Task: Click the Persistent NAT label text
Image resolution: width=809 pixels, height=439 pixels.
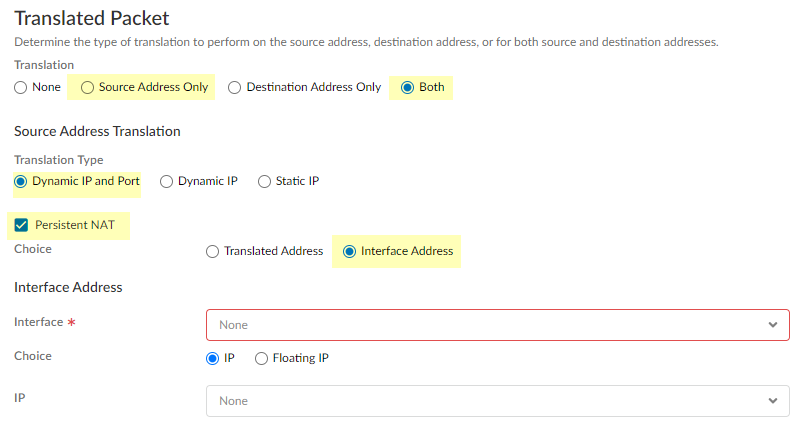Action: [x=76, y=226]
